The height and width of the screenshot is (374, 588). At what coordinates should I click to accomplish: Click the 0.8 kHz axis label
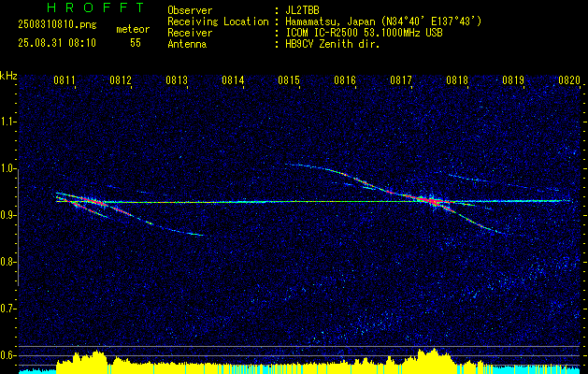tap(7, 262)
